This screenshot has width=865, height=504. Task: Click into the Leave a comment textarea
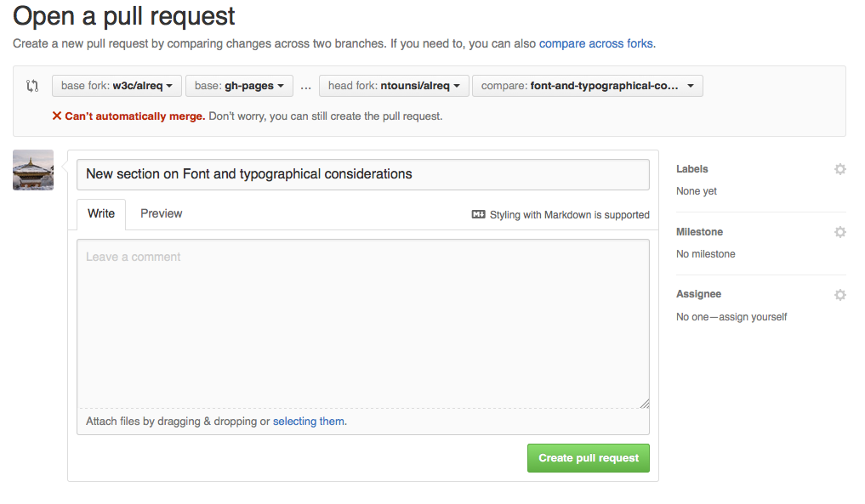(362, 323)
